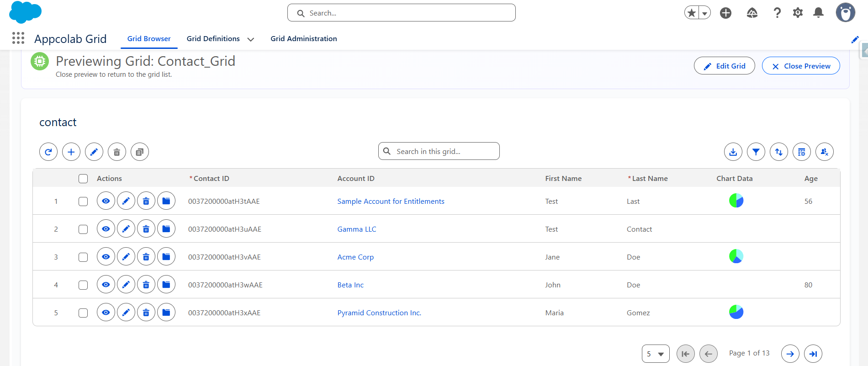Click the grid refresh icon
Viewport: 868px width, 366px height.
point(48,152)
